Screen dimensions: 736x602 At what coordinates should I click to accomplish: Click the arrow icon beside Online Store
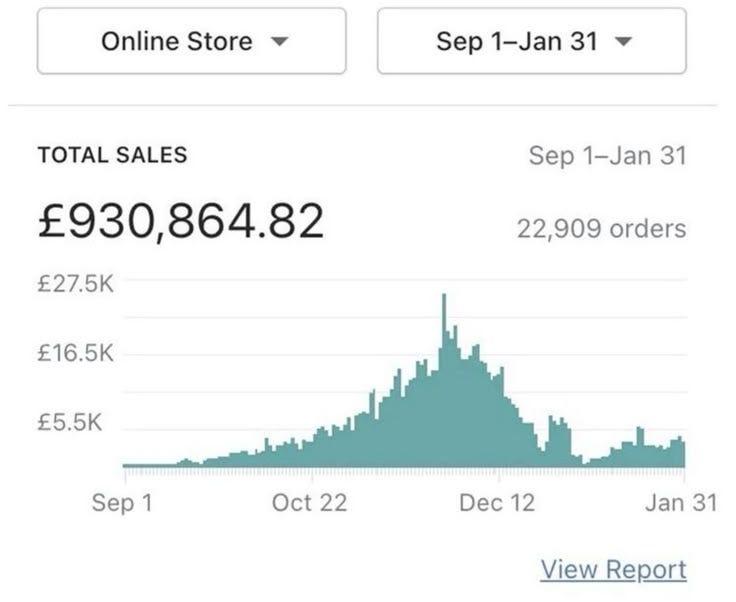[280, 43]
